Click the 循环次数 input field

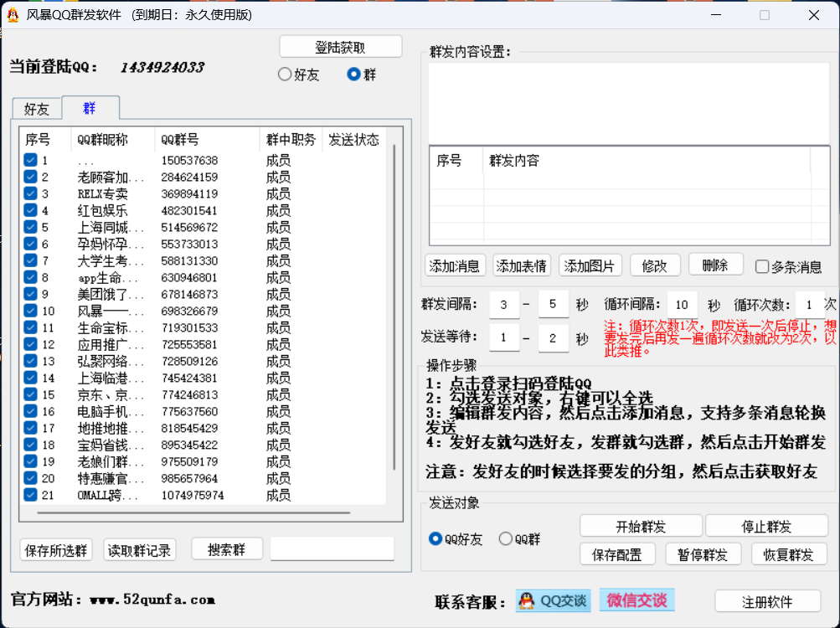pos(809,305)
